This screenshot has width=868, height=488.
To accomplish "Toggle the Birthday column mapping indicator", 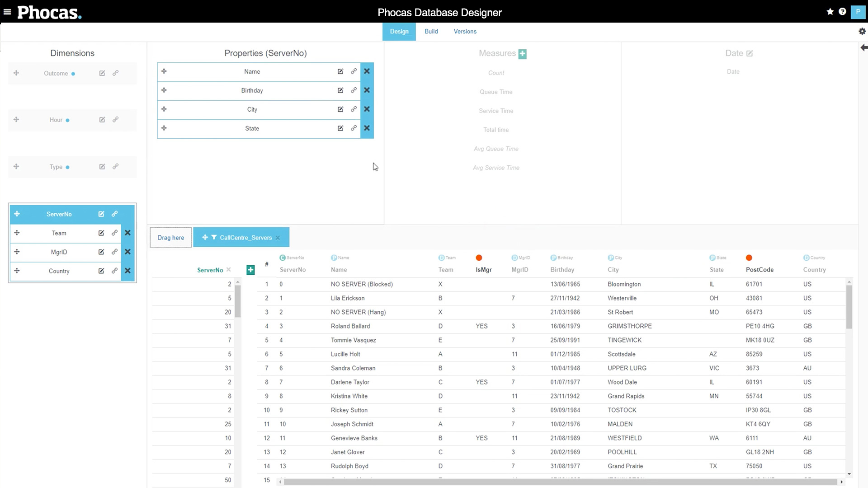I will (x=553, y=258).
